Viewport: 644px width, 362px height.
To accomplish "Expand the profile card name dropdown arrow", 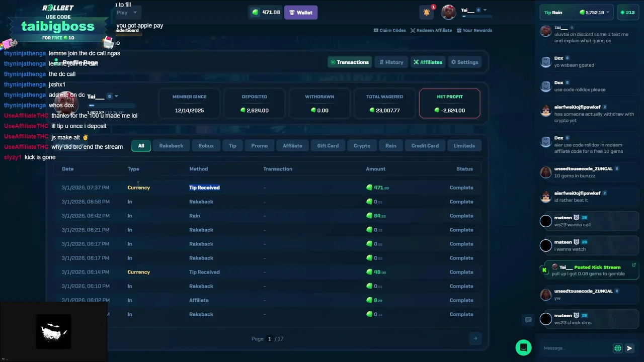I will [116, 96].
